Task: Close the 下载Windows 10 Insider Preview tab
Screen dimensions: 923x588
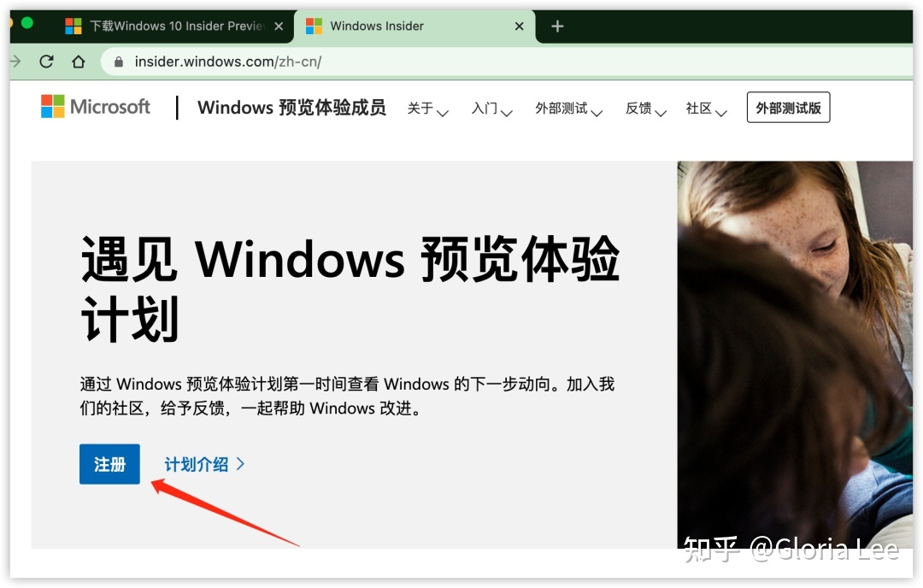Action: point(279,26)
